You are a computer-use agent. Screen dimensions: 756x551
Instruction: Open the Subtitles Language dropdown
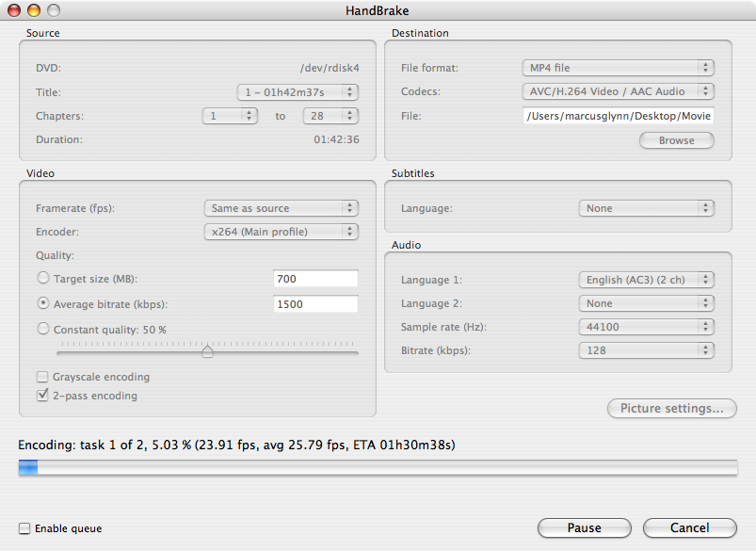click(646, 208)
